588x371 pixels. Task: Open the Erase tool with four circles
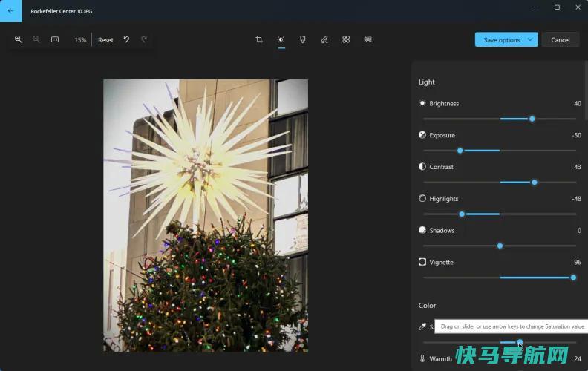pos(346,39)
